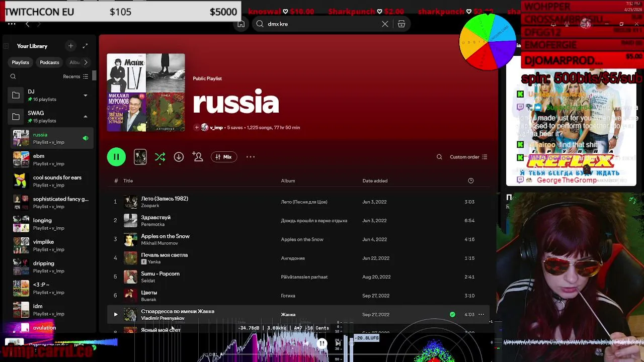The image size is (644, 362).
Task: Open the artist link Mikhail Muromov
Action: [x=159, y=243]
